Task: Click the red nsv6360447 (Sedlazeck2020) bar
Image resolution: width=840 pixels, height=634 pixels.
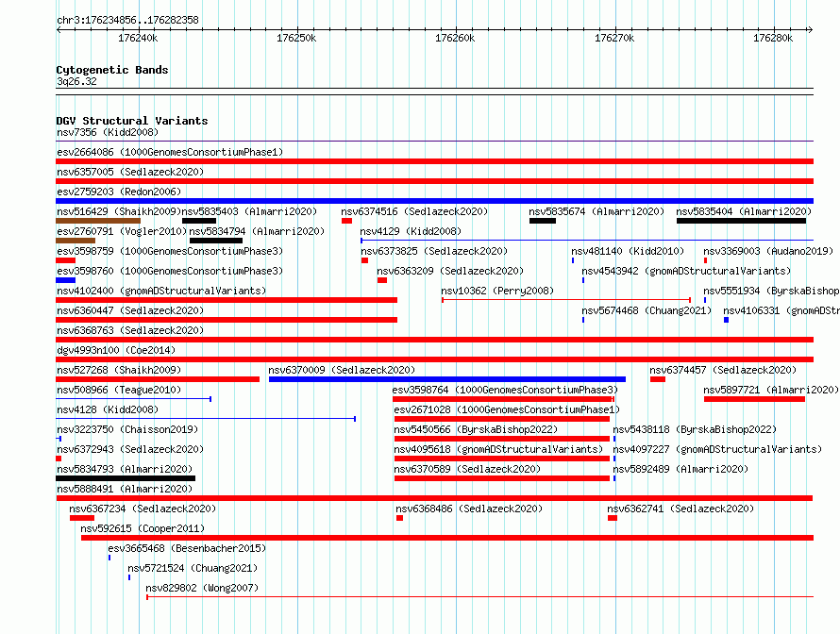Action: (x=227, y=320)
